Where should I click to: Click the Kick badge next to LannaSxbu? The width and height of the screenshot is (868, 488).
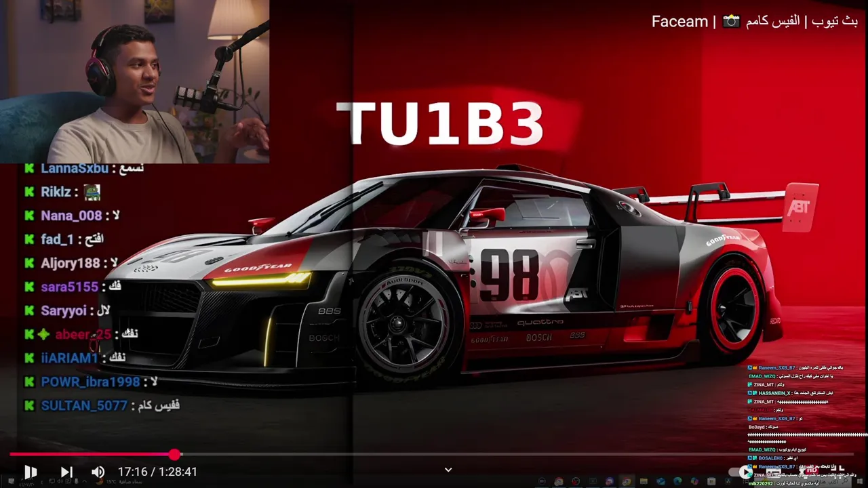29,168
